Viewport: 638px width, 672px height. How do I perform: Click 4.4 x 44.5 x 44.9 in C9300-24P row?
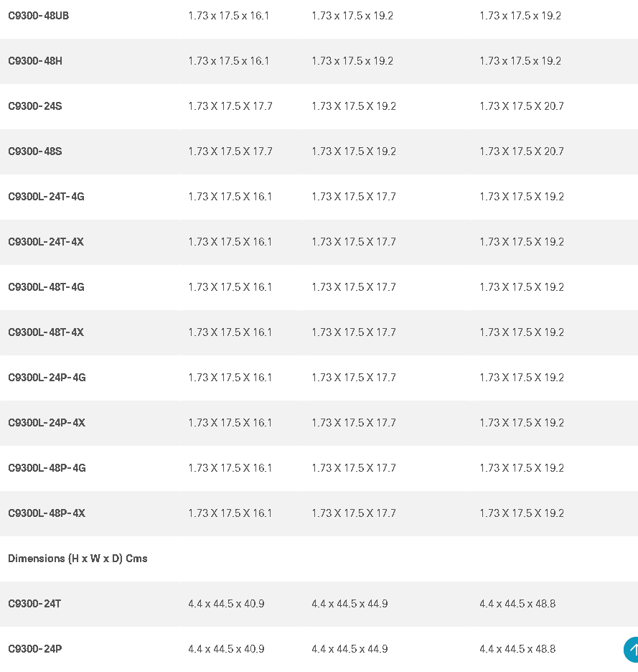tap(350, 649)
